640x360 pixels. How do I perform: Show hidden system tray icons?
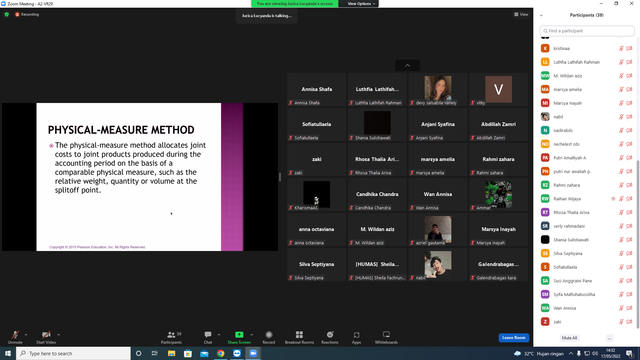[x=571, y=353]
